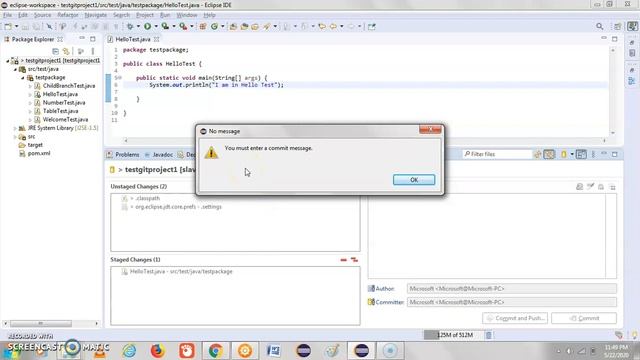Select the HelloTest.java editor tab
This screenshot has height=360, width=640.
[x=133, y=39]
